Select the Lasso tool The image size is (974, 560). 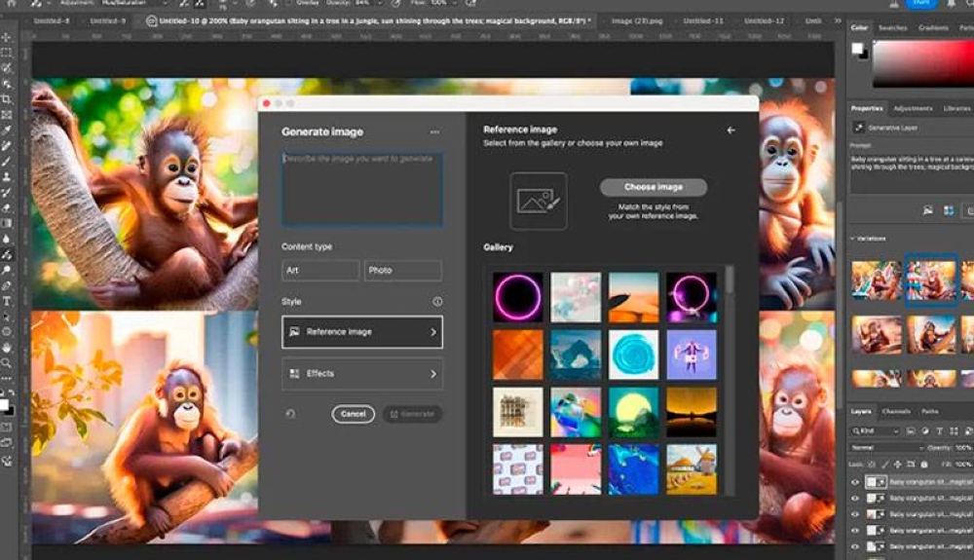point(6,68)
